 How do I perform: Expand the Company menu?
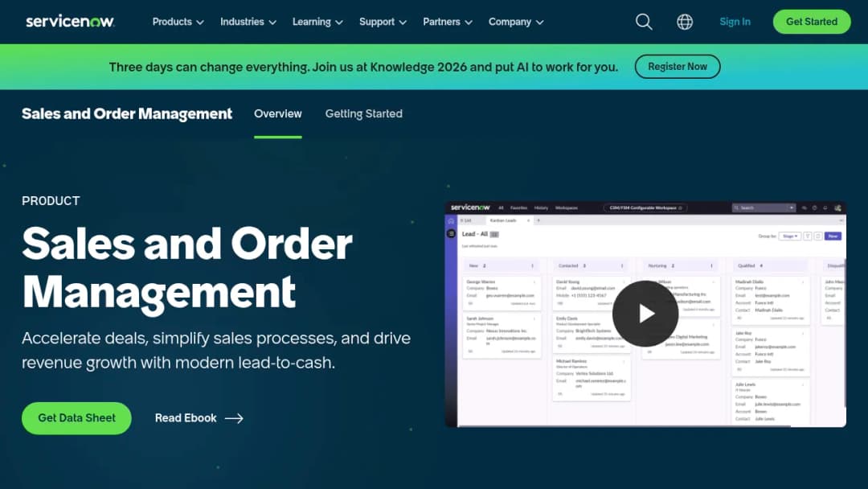pos(516,22)
